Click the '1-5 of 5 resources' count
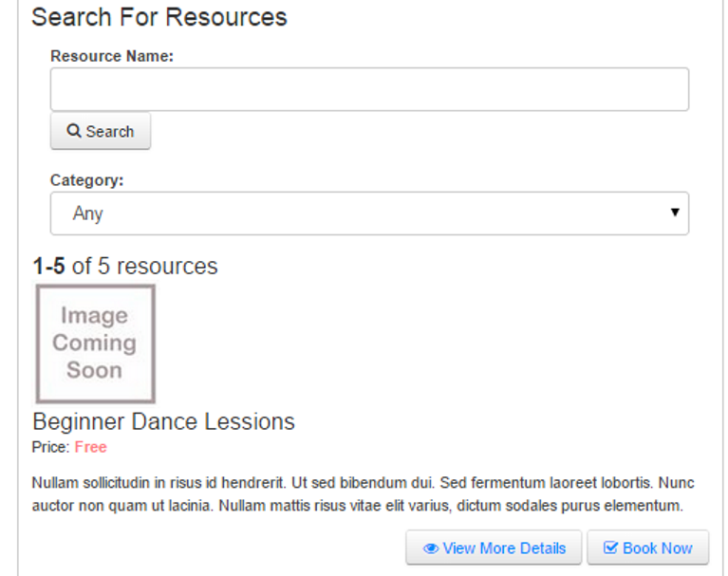The image size is (728, 576). click(x=125, y=267)
